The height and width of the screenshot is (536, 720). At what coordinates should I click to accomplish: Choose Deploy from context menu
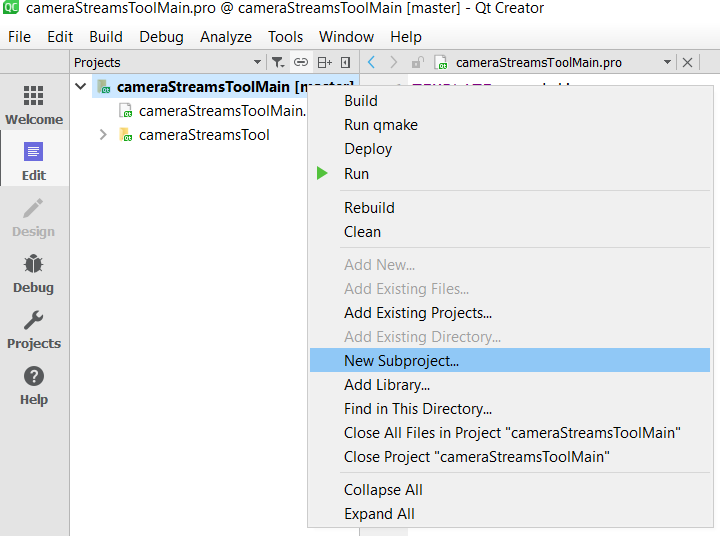click(x=510, y=149)
